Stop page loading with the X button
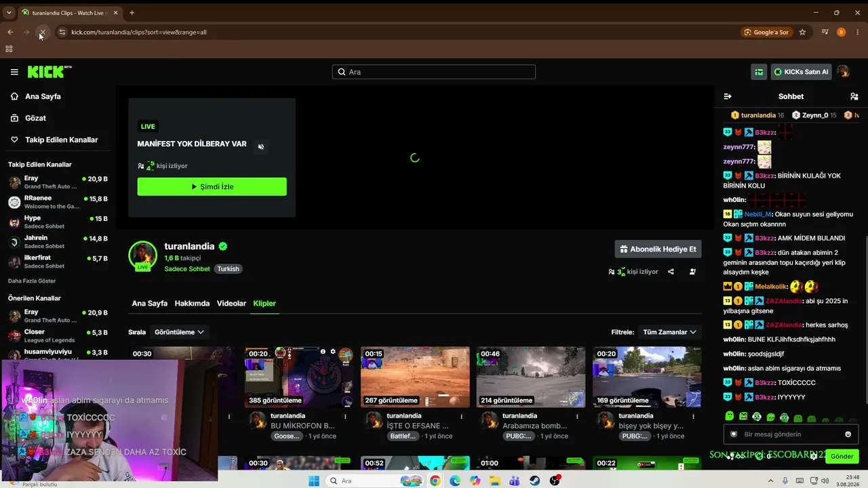The image size is (868, 488). (42, 32)
